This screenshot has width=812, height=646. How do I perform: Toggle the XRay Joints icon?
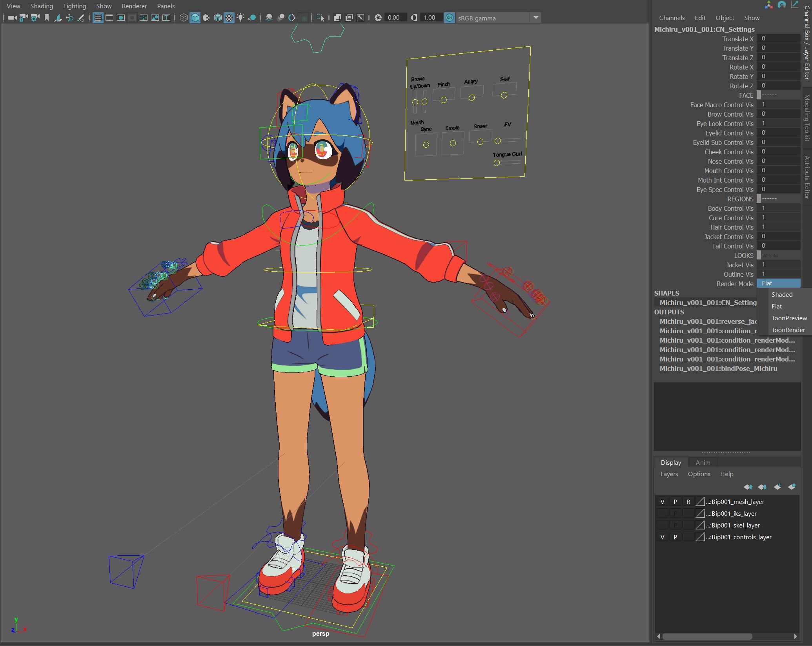tap(360, 18)
